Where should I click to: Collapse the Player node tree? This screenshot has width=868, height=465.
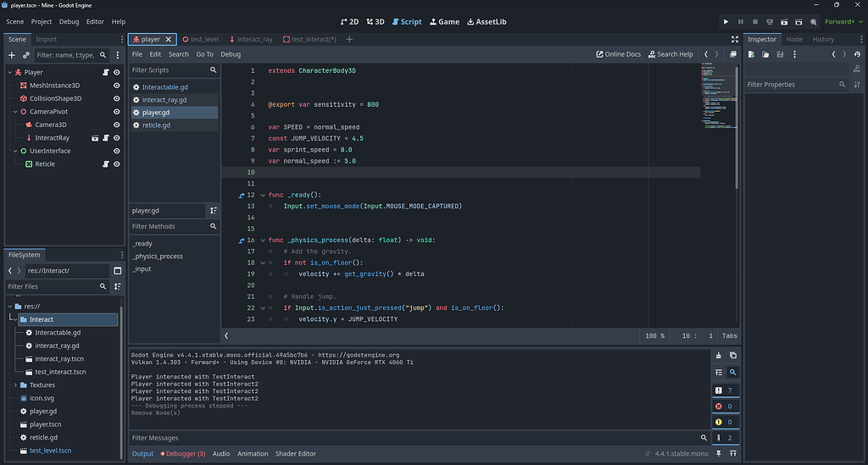(10, 73)
